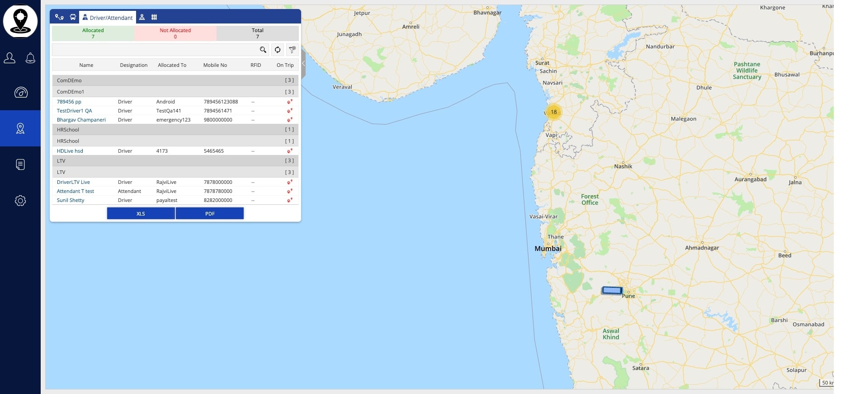Collapse the ComDEmo group row
This screenshot has height=394, width=868.
[x=175, y=80]
